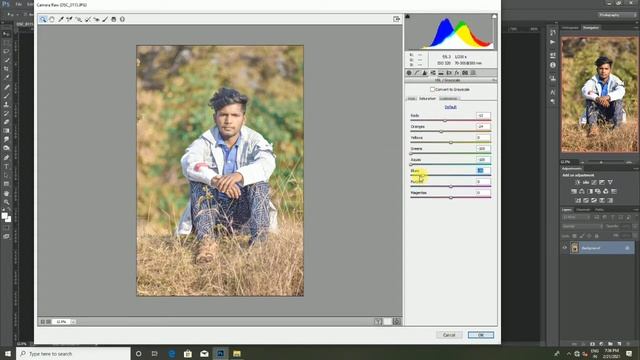Pick the White Balance eyedropper tool

61,19
